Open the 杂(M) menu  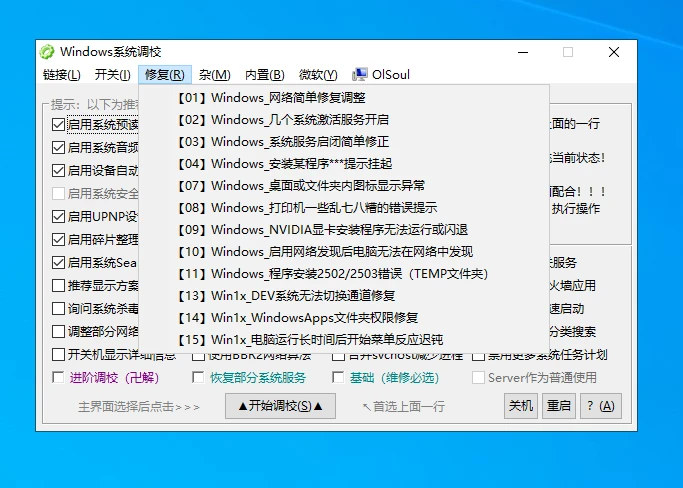pos(214,75)
